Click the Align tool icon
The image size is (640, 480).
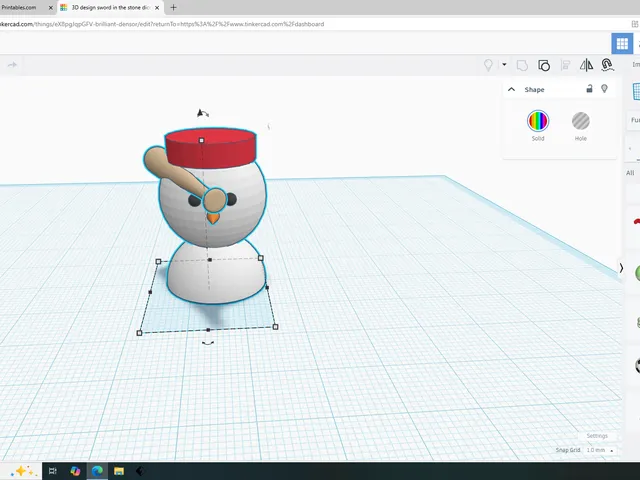(565, 65)
